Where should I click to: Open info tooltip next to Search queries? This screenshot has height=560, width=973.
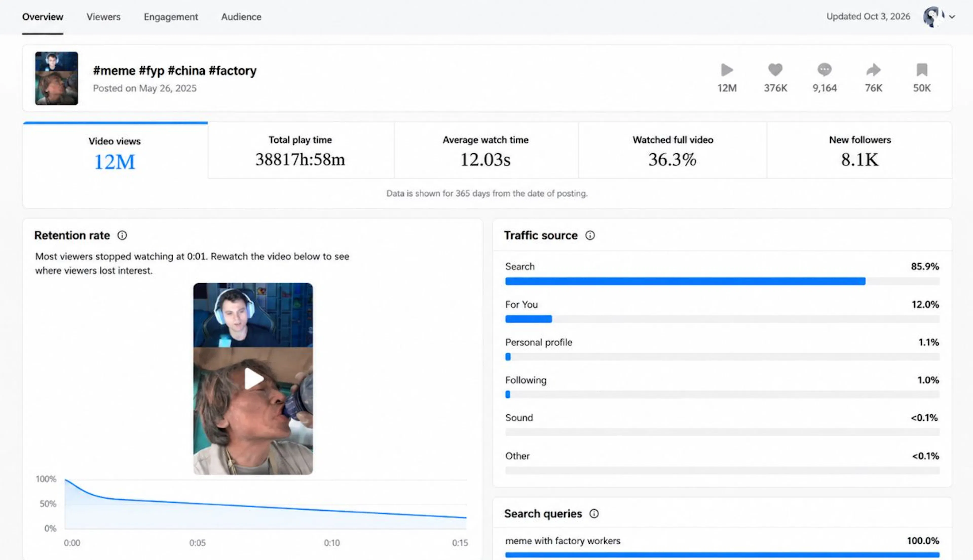point(594,514)
